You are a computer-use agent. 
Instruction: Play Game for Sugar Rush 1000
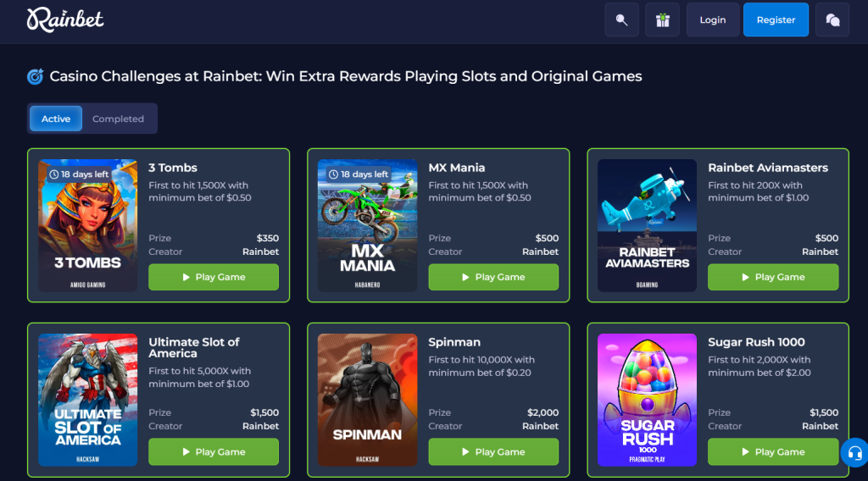(773, 451)
